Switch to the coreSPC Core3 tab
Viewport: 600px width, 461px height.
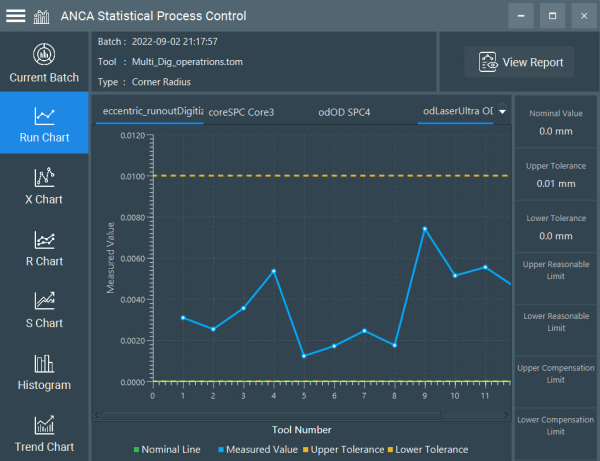[x=241, y=112]
